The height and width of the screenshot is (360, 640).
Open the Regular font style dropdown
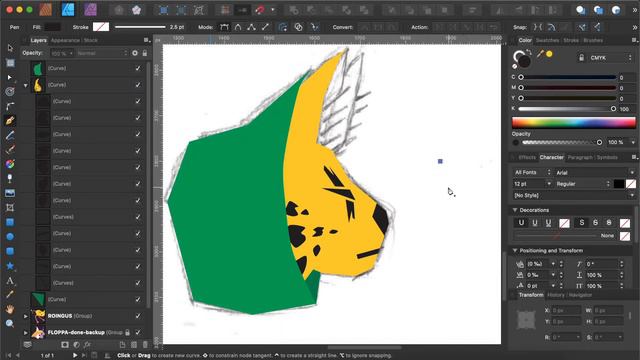click(x=582, y=184)
